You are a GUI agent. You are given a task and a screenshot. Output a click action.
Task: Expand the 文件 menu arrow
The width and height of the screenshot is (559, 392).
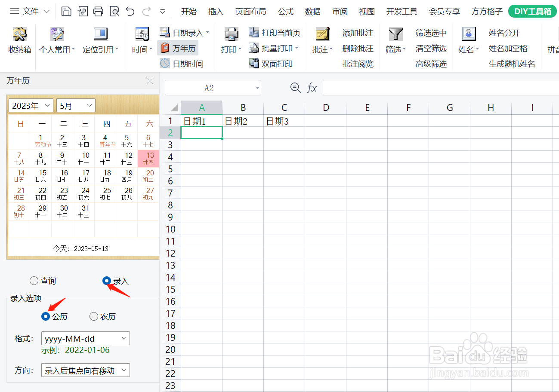pyautogui.click(x=46, y=12)
